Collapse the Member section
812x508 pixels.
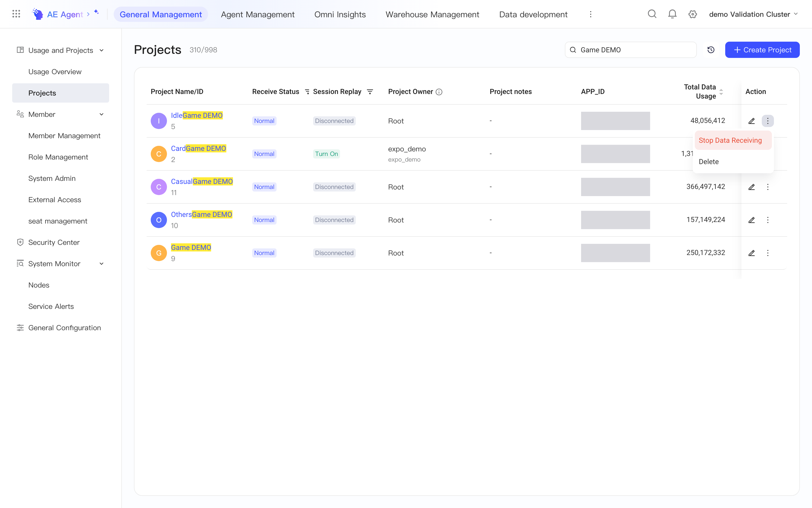(101, 115)
